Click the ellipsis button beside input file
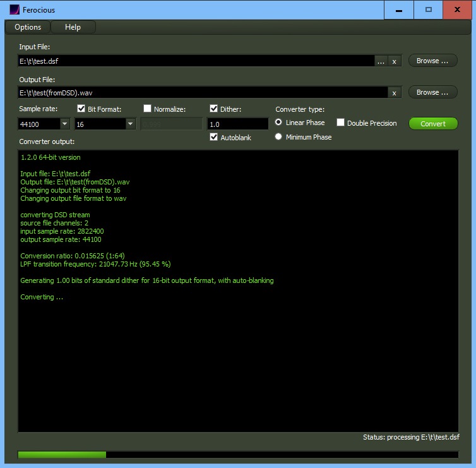The height and width of the screenshot is (468, 476). (x=380, y=61)
